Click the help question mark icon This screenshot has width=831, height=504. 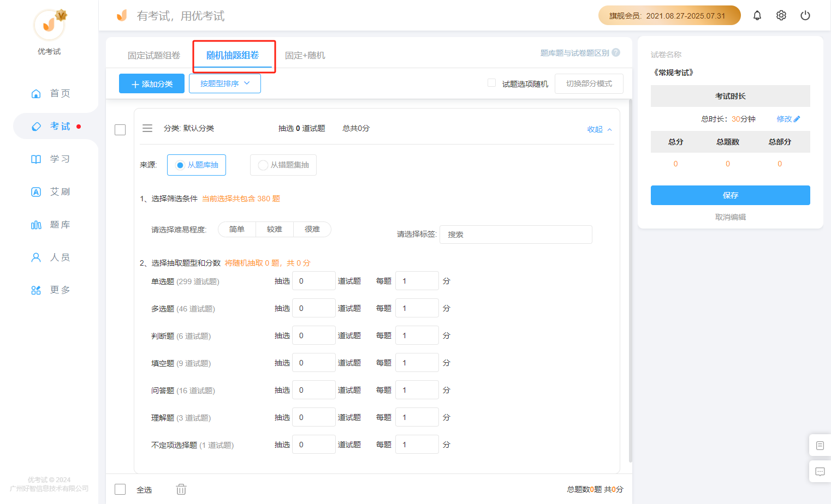point(616,52)
